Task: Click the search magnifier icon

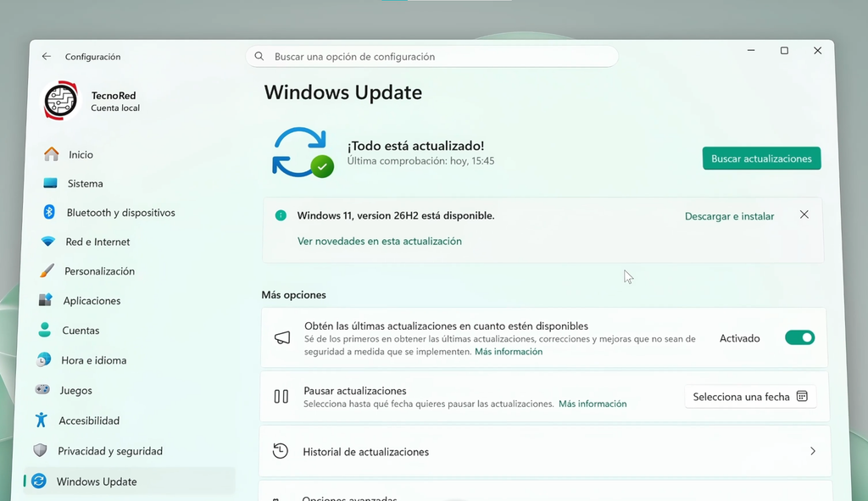Action: [259, 56]
